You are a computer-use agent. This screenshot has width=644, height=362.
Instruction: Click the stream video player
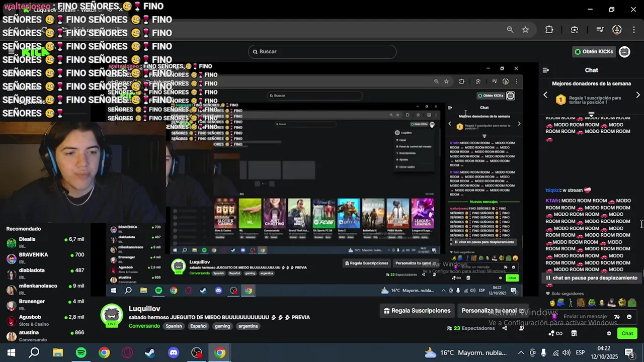pyautogui.click(x=314, y=179)
